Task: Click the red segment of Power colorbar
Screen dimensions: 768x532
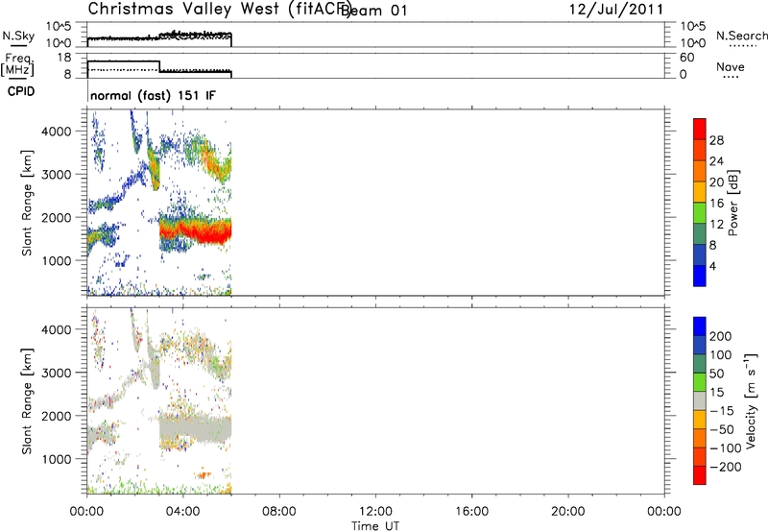Action: (700, 129)
